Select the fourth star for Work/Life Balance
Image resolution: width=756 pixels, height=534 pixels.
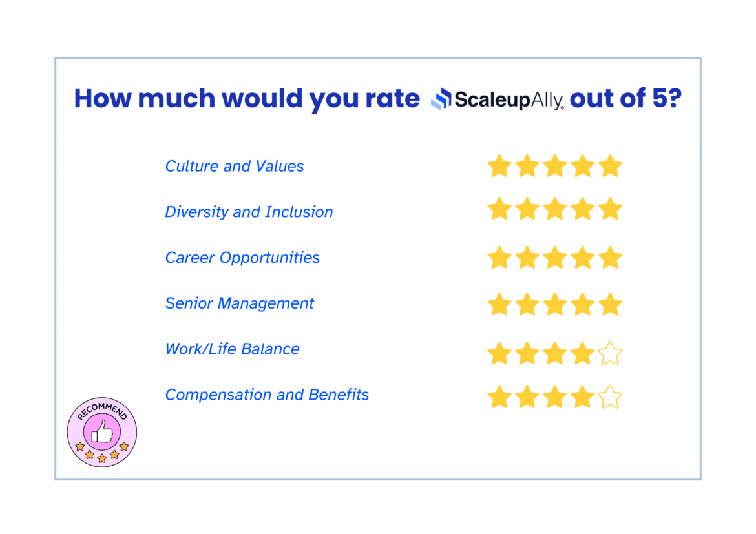pos(582,353)
